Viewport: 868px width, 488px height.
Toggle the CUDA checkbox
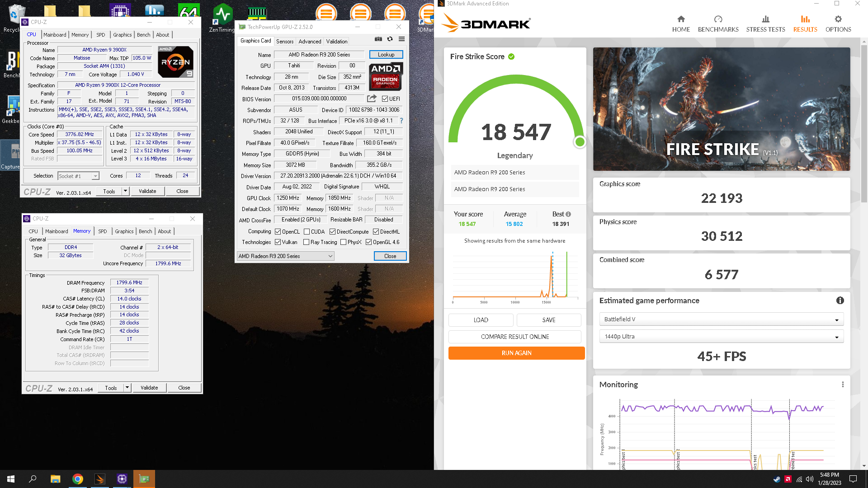point(307,232)
